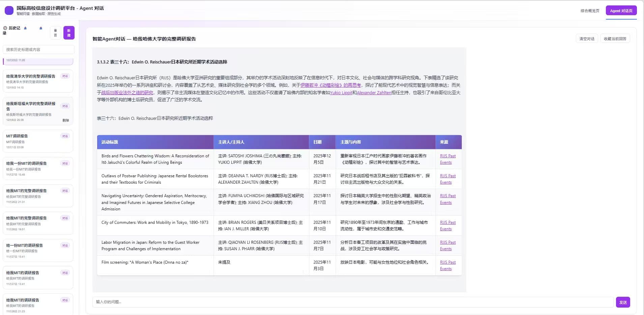Click date cell 2025年11月21日

pos(322,179)
